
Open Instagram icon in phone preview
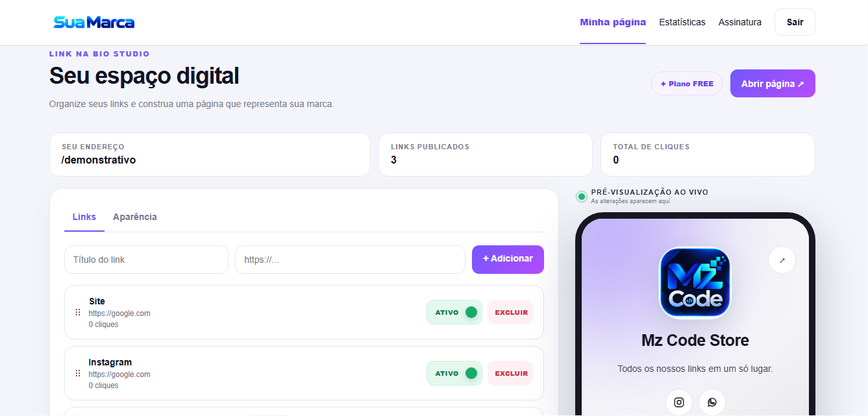[679, 402]
